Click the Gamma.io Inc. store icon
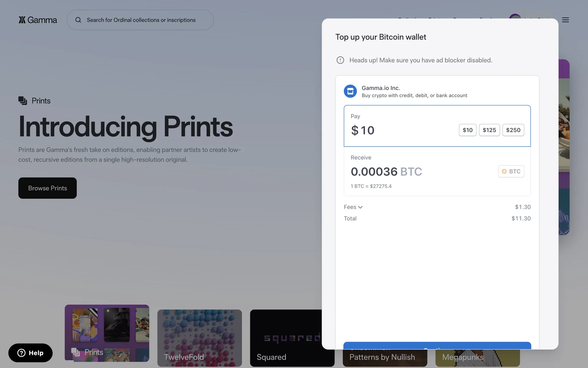Viewport: 588px width, 368px height. tap(350, 91)
